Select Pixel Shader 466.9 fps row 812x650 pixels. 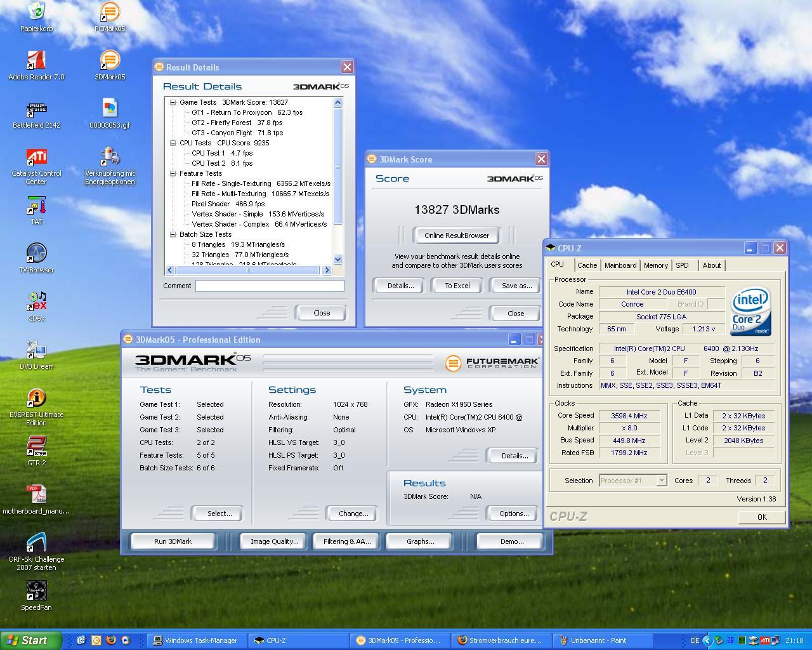coord(228,204)
